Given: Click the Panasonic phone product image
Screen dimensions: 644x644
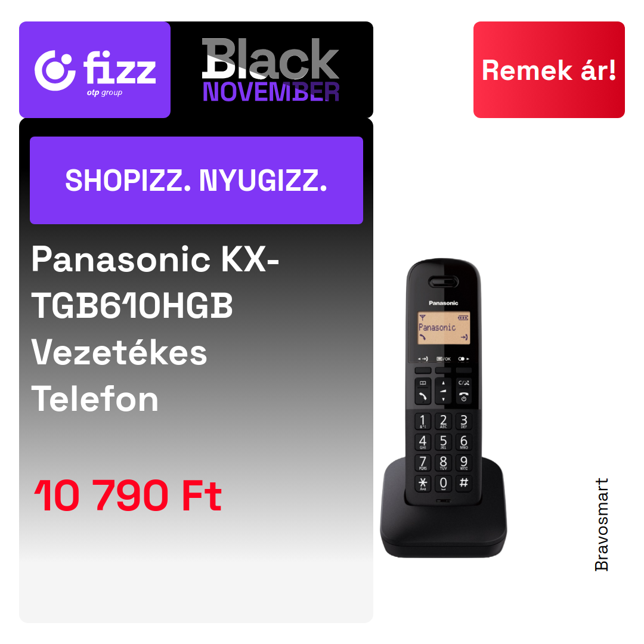Looking at the screenshot, I should (x=444, y=408).
